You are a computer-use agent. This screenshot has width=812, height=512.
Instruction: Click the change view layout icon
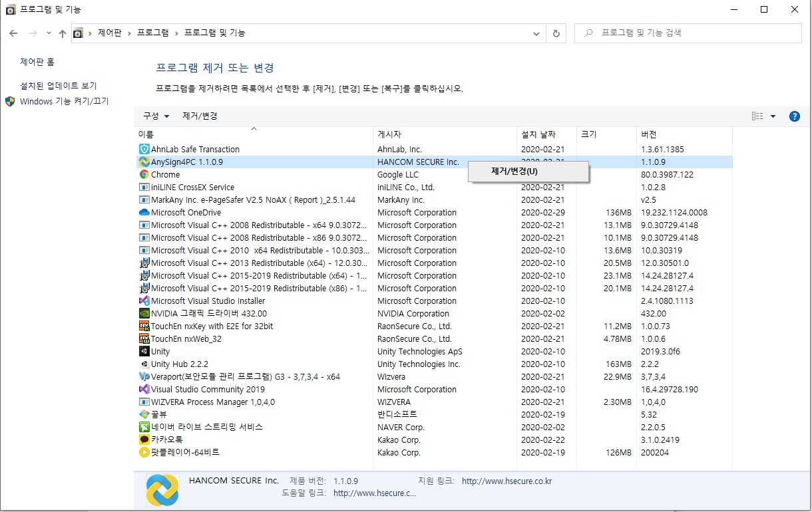click(x=757, y=116)
